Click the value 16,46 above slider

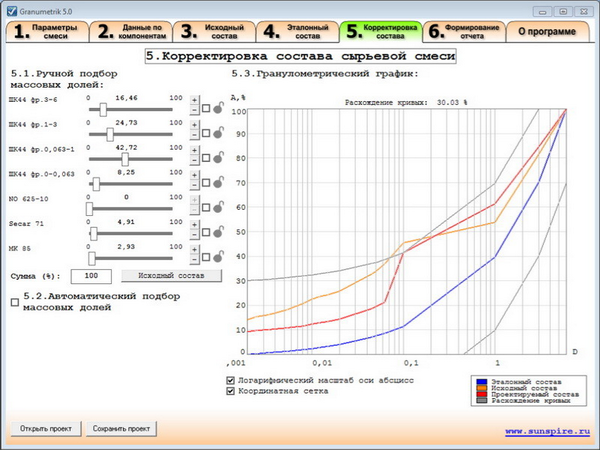point(126,98)
